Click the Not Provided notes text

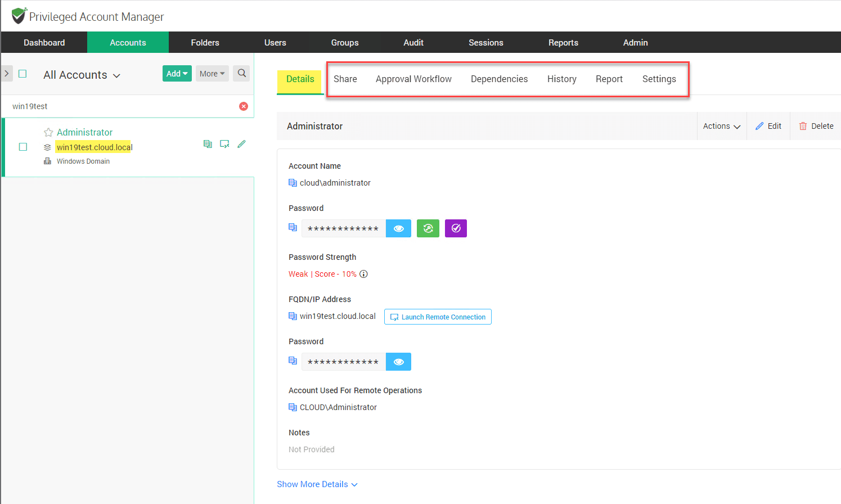pos(312,449)
